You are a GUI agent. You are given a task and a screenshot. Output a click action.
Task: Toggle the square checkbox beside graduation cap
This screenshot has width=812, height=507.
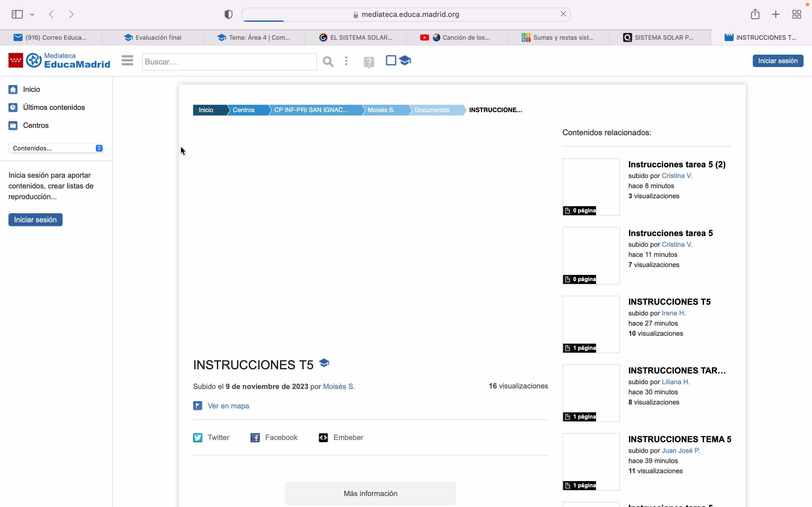click(x=391, y=60)
